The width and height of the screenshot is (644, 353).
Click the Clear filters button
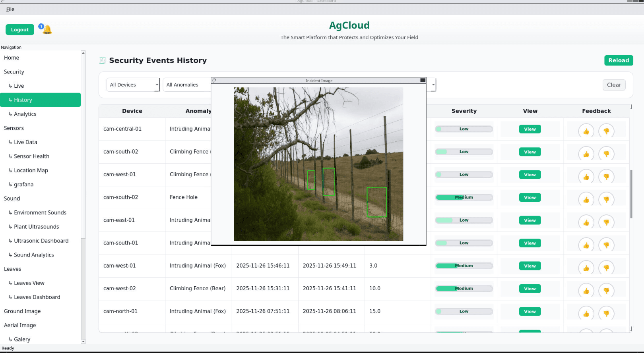pos(614,85)
